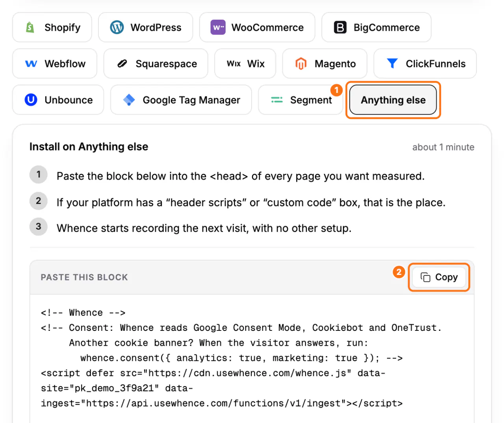Choose the WooCommerce platform option
The image size is (504, 423).
coord(257,27)
